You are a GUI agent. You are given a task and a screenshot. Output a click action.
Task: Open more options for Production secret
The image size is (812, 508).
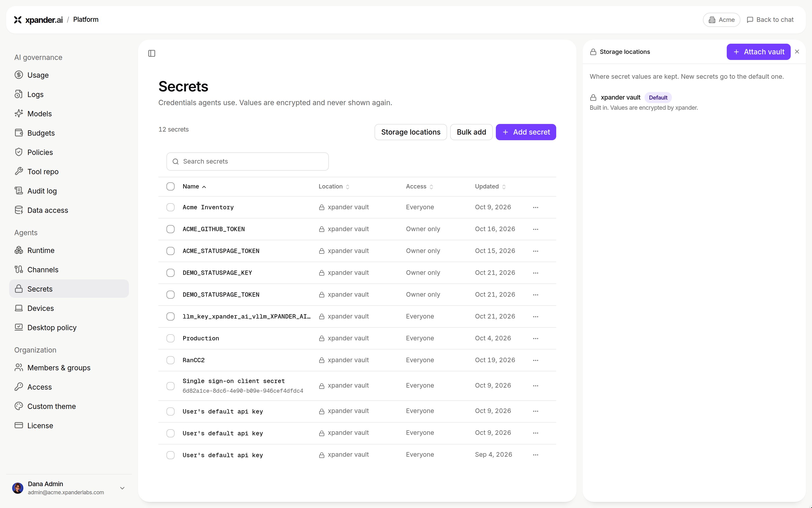coord(535,338)
